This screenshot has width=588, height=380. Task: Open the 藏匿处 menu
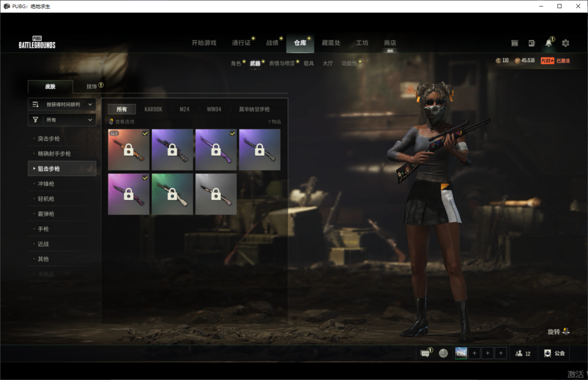pos(331,43)
